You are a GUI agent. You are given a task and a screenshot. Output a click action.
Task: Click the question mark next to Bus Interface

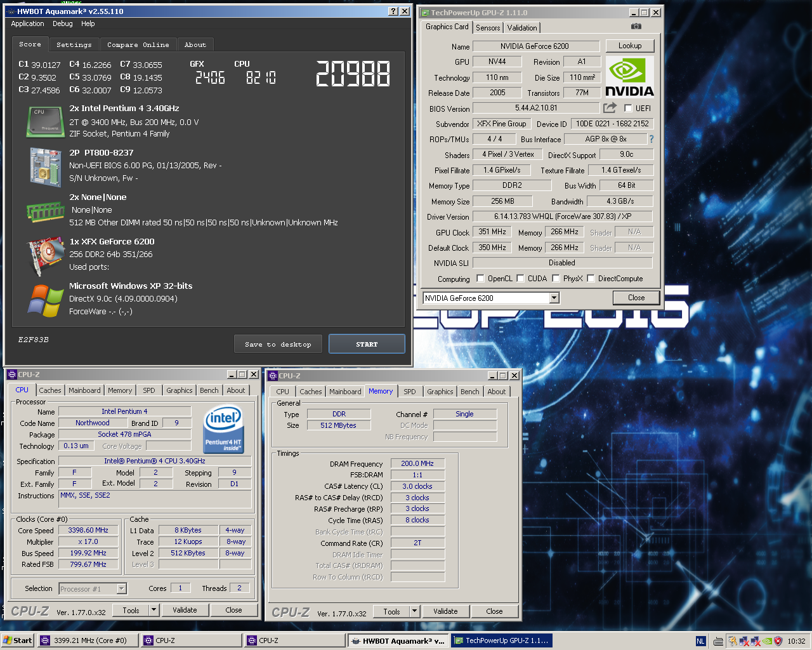651,139
